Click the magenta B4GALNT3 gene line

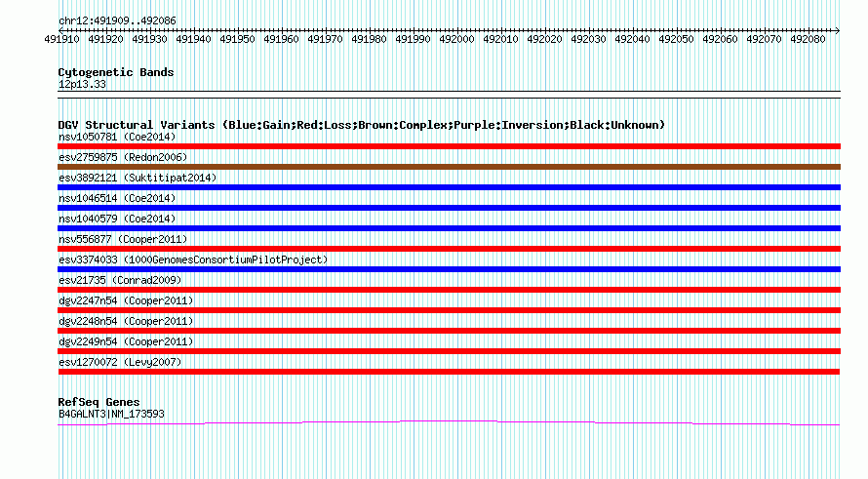[449, 423]
